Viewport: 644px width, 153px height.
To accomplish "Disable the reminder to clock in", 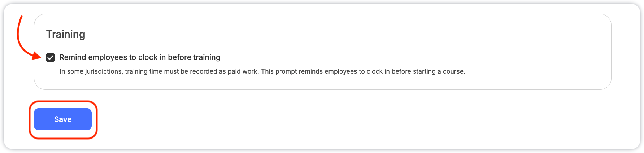I will tap(50, 57).
